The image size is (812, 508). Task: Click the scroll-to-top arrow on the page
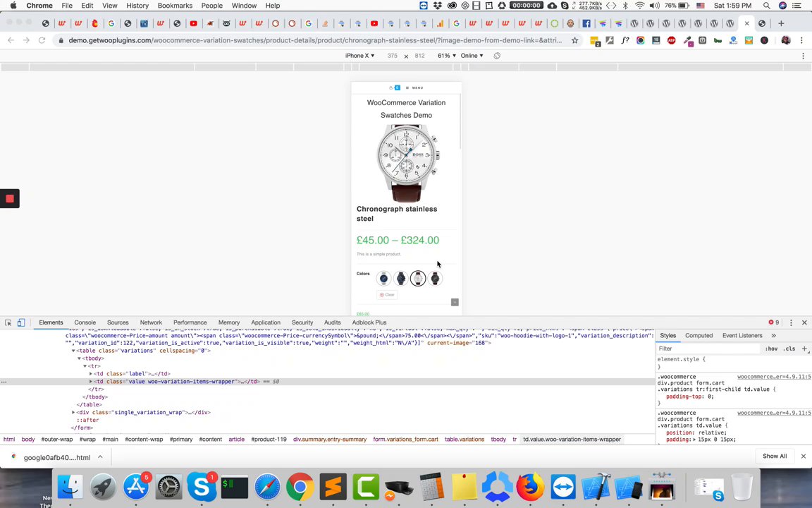coord(455,302)
